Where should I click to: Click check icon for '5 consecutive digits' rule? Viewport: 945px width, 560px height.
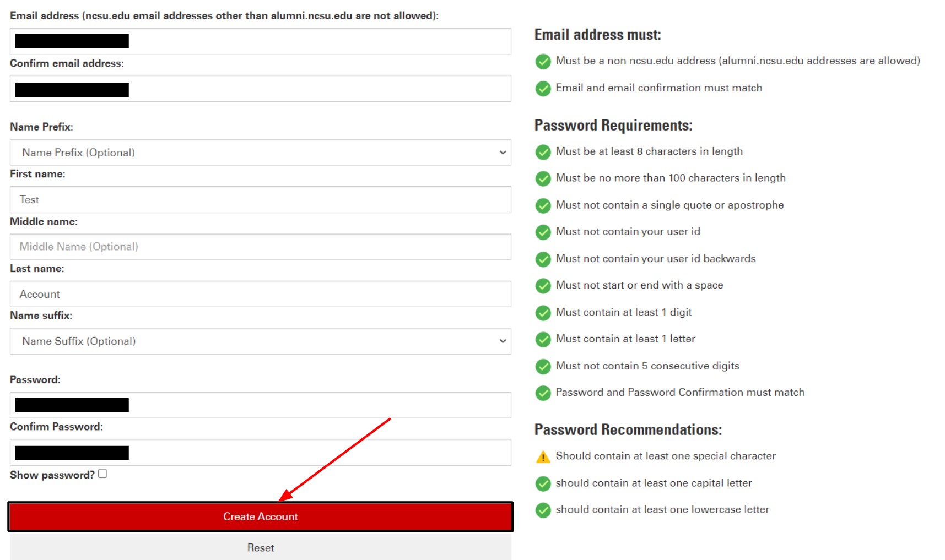[543, 366]
